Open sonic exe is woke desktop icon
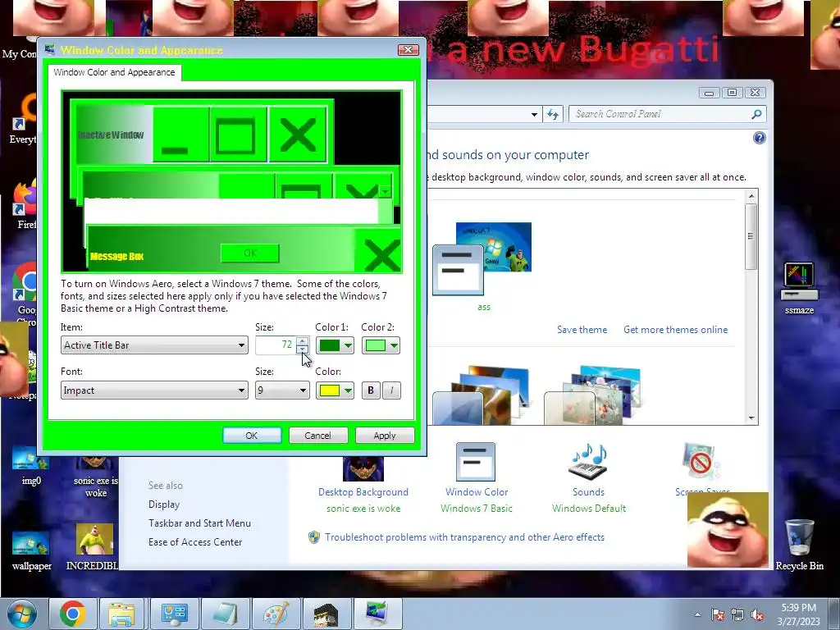 96,477
